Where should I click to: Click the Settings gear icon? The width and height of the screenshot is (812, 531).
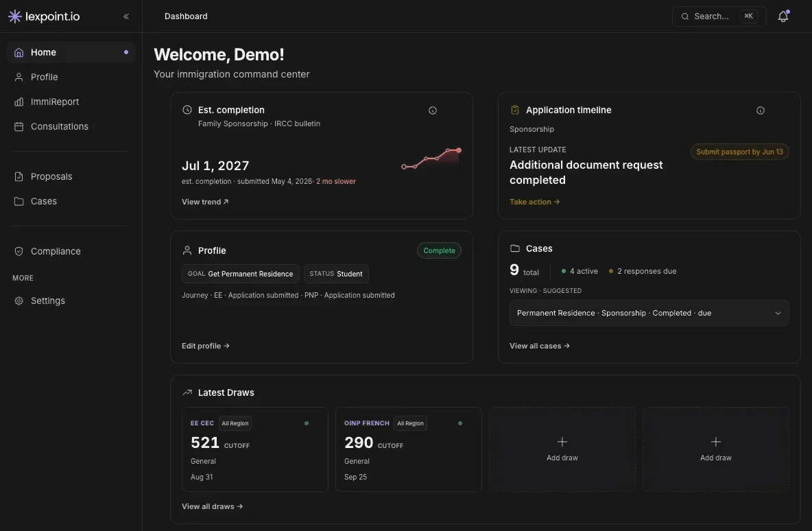click(19, 301)
